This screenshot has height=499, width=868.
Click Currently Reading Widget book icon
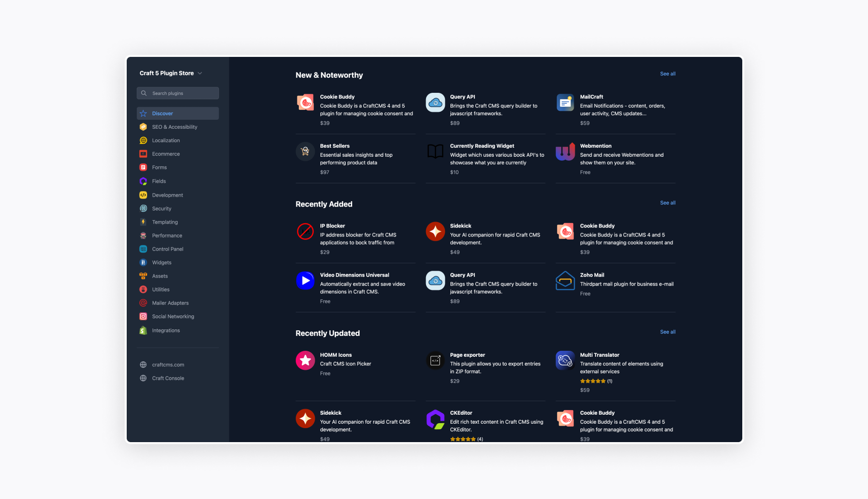point(435,151)
